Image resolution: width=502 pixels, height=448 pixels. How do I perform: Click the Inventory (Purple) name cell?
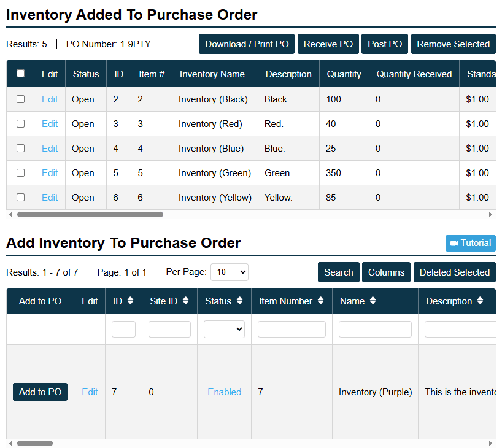[375, 392]
